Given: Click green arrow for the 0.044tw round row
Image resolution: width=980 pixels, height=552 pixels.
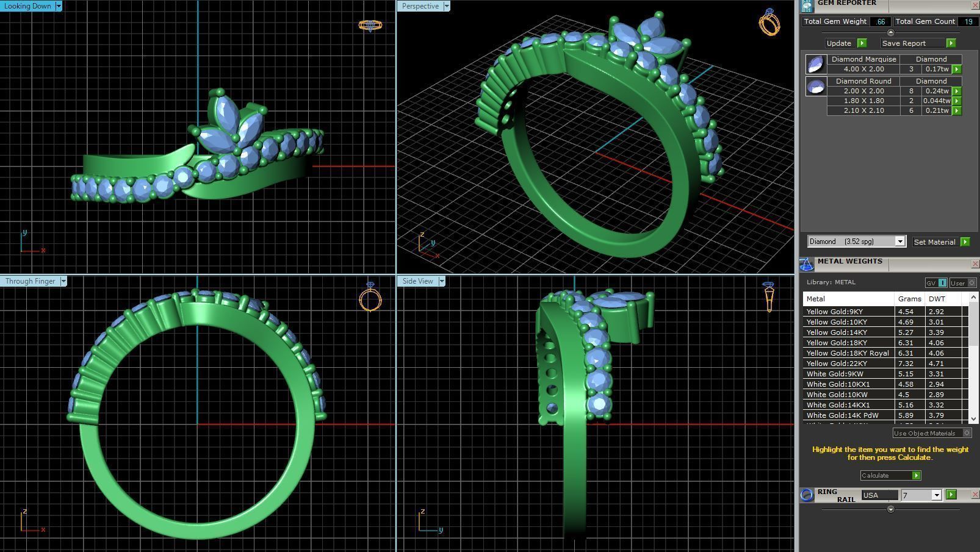Looking at the screenshot, I should (x=956, y=101).
